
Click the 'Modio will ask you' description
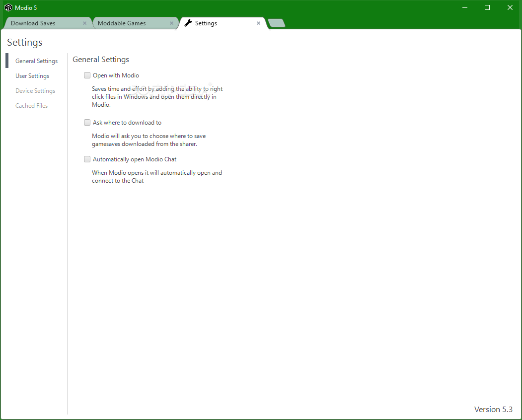click(149, 140)
